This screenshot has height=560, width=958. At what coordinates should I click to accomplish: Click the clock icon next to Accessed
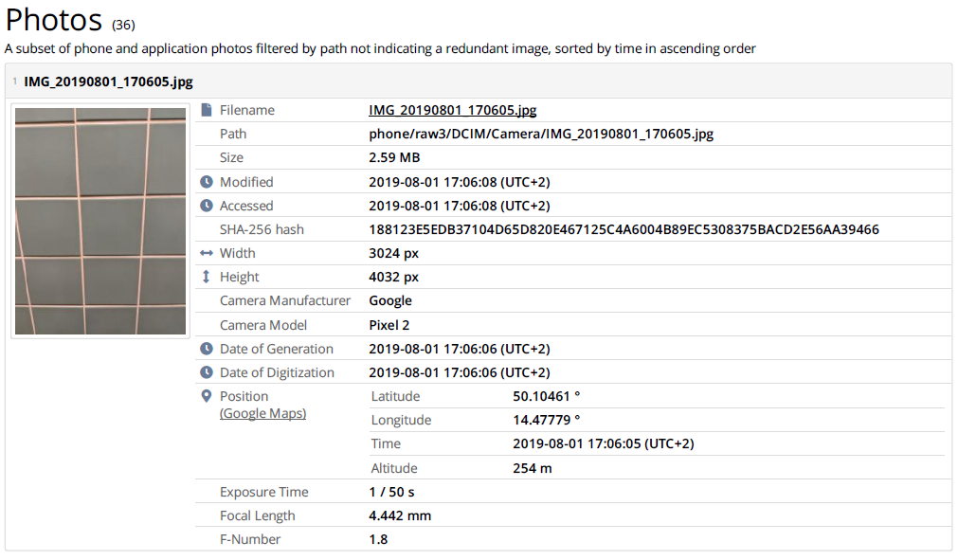pos(207,205)
